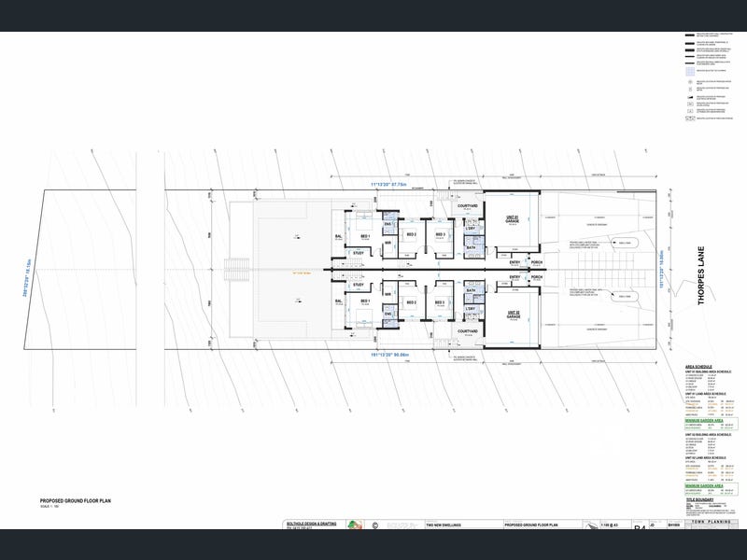The height and width of the screenshot is (560, 747).
Task: Click the copyright symbol in title block
Action: (x=373, y=526)
